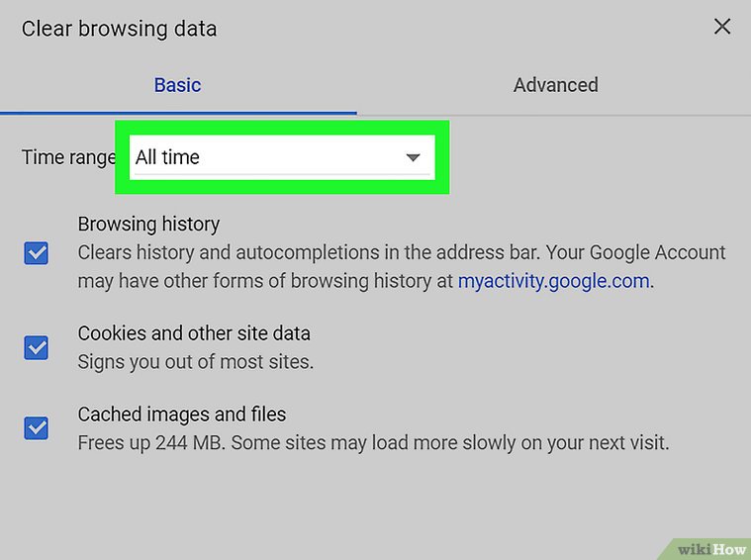Click the blue underline below the Basic tab
This screenshot has width=751, height=560.
(178, 113)
